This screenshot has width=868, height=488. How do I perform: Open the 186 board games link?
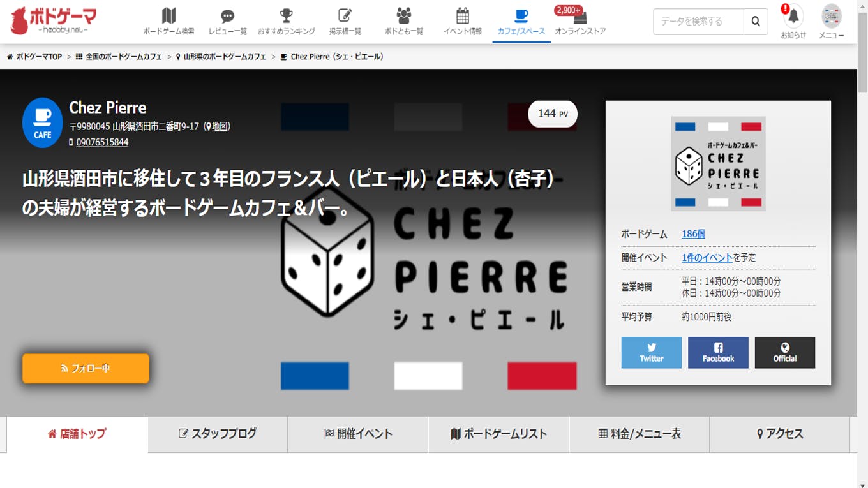[x=693, y=234]
